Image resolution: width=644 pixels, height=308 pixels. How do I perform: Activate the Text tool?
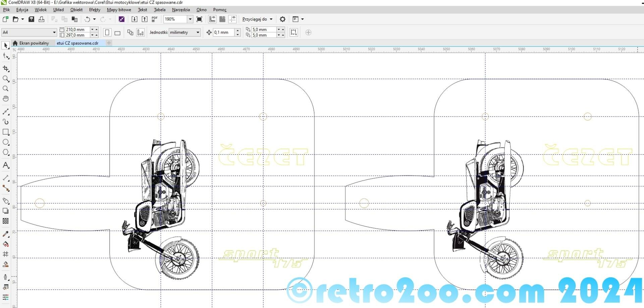pos(6,165)
